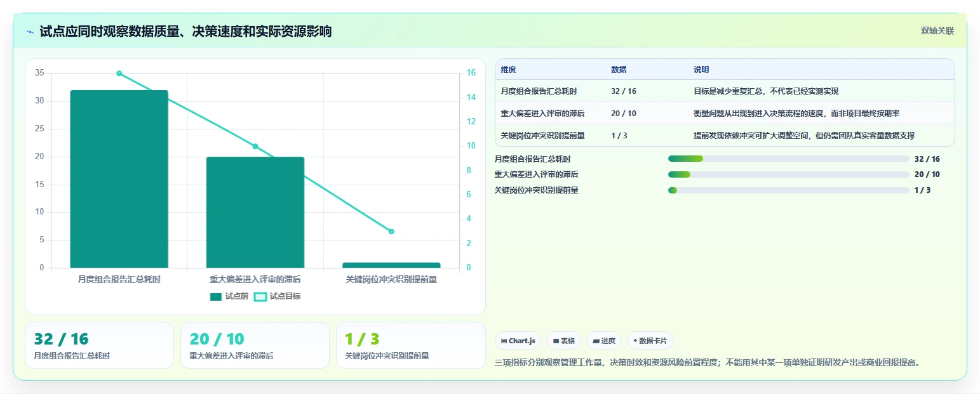Click the icon in 数据卡片 tag
The height and width of the screenshot is (394, 980).
[x=635, y=341]
